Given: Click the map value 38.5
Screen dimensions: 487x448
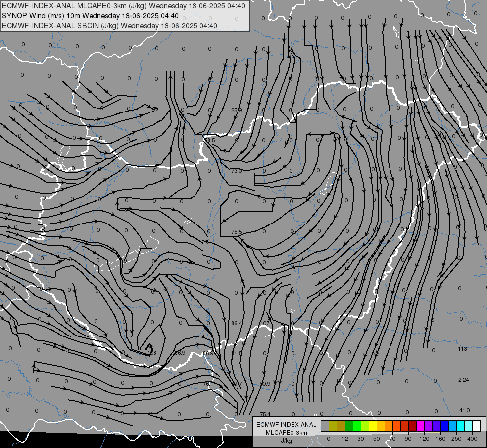Looking at the screenshot, I should 209,140.
